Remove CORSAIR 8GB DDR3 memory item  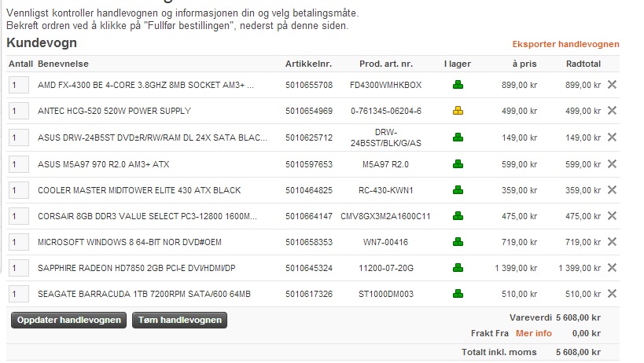612,215
